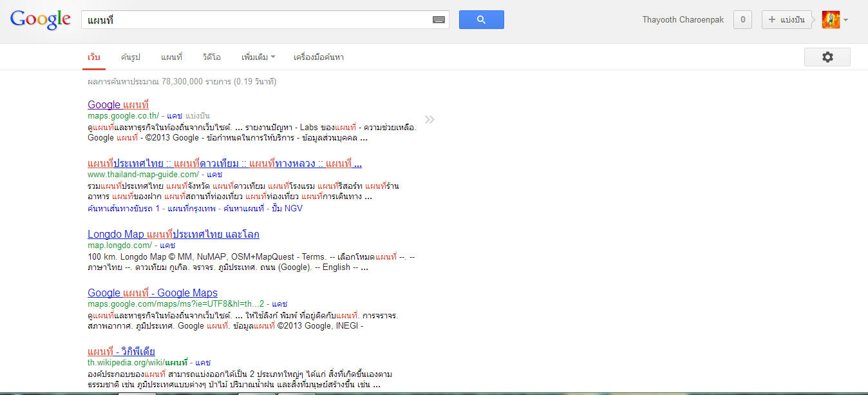
Task: Click the profile avatar picture
Action: [831, 20]
